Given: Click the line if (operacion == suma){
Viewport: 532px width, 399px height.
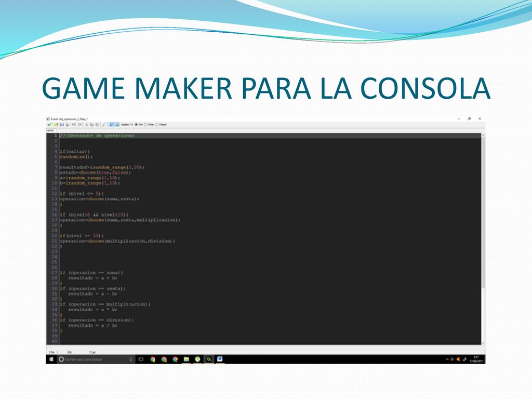Looking at the screenshot, I should tap(91, 272).
